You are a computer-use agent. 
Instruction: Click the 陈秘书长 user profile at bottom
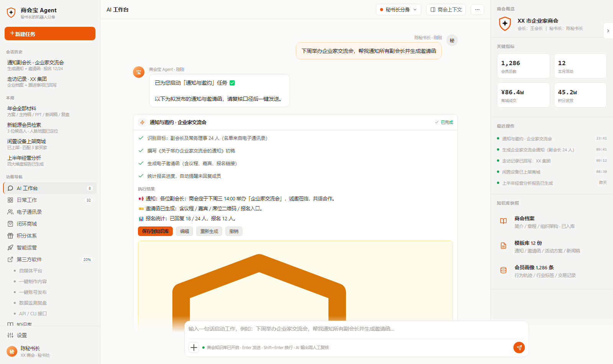point(50,351)
